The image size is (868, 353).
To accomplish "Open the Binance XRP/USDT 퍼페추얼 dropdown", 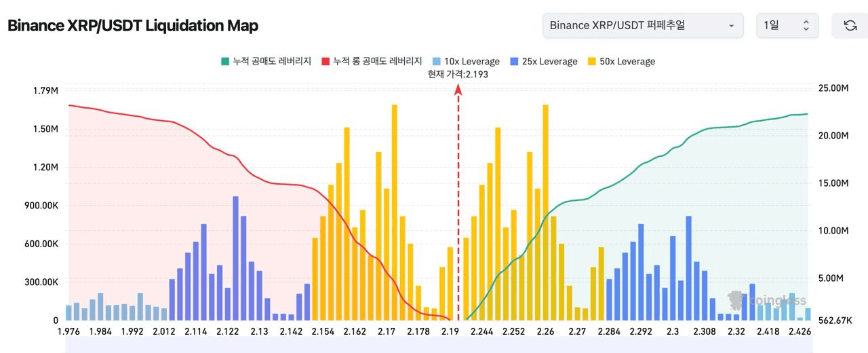I will [643, 25].
